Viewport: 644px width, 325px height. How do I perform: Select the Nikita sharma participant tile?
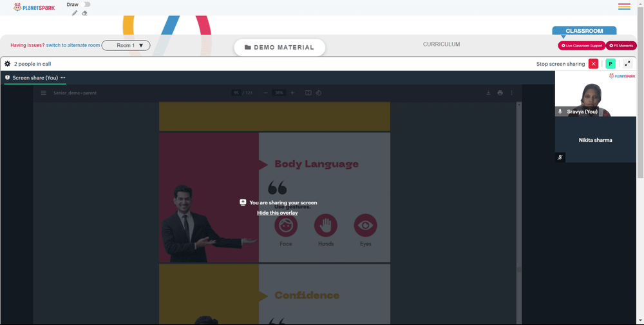coord(595,139)
